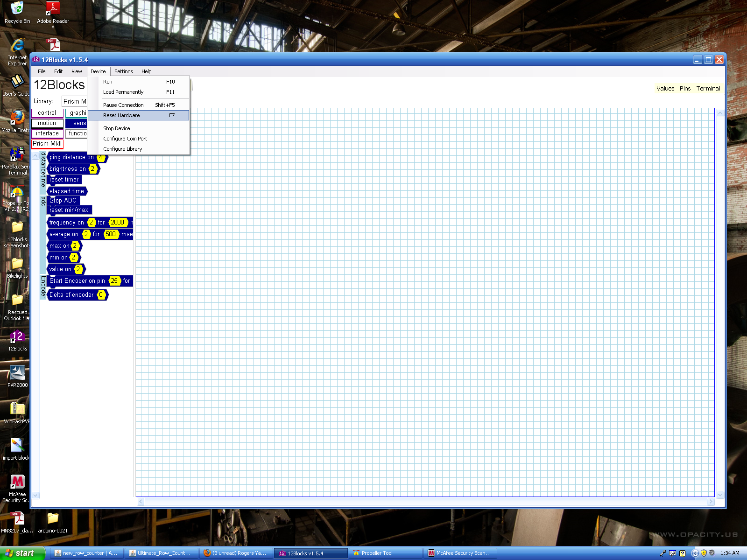
Task: Open the Edit menu
Action: (58, 71)
